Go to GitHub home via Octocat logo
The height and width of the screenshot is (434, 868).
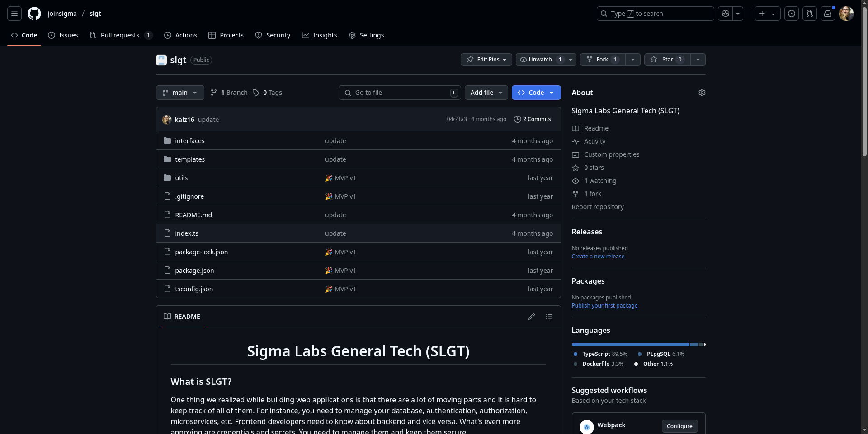(34, 14)
